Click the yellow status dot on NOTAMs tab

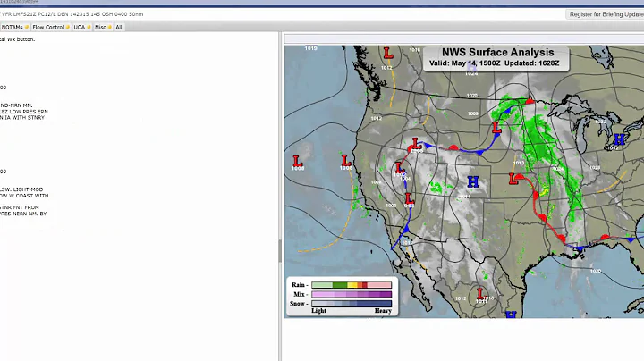(x=27, y=27)
